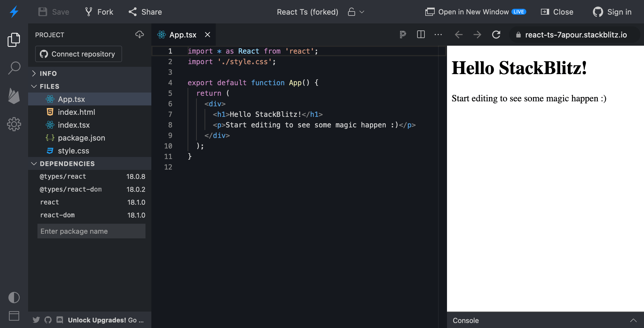The width and height of the screenshot is (644, 328).
Task: Click the Connect repository button
Action: click(x=78, y=54)
